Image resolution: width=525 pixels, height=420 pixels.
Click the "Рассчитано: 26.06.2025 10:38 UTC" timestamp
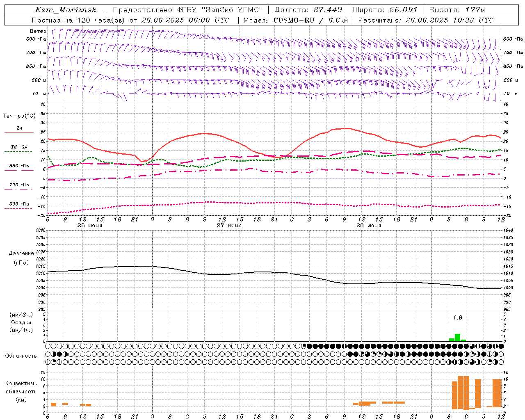[426, 20]
